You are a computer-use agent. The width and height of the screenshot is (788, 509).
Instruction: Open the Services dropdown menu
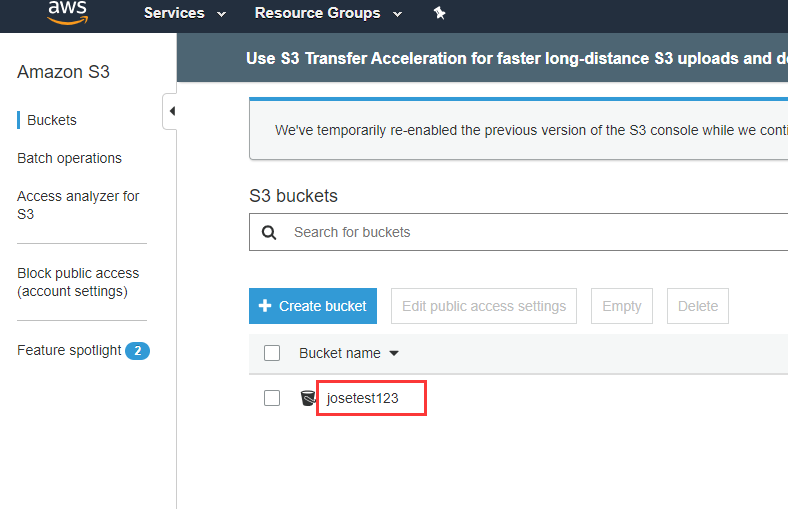point(185,13)
